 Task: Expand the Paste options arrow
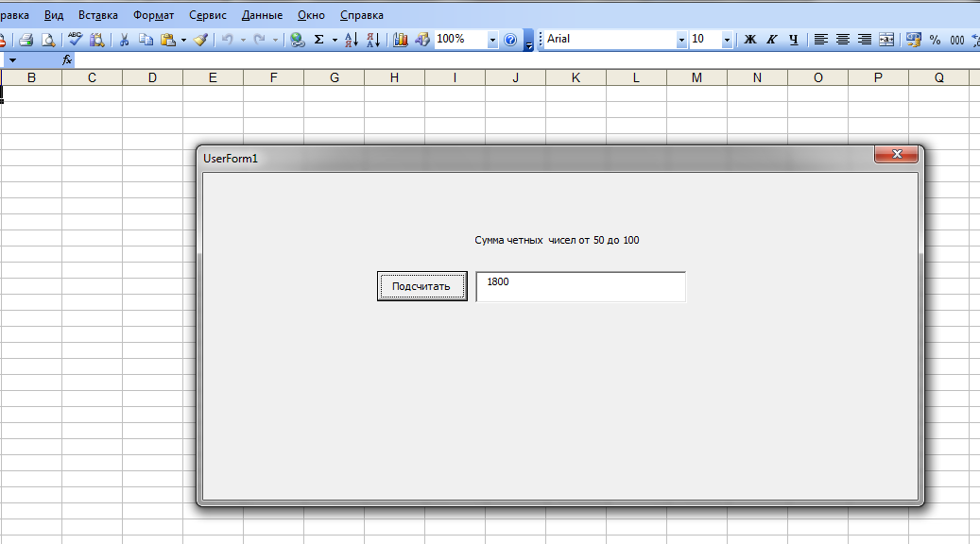click(x=183, y=40)
